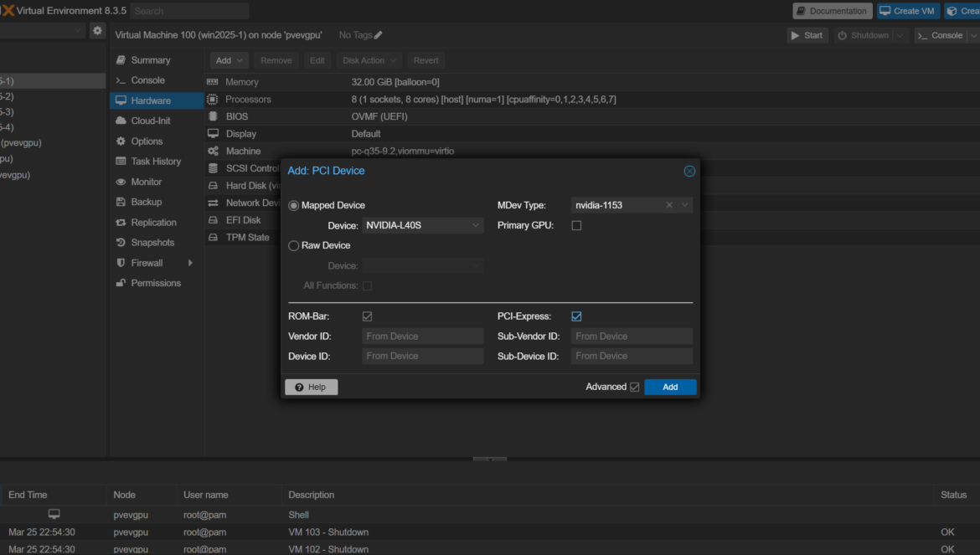Open the Snapshots section
The image size is (980, 555).
pos(157,242)
